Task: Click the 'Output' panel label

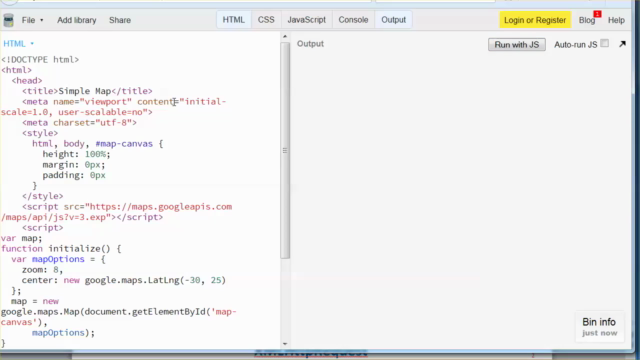Action: point(310,44)
